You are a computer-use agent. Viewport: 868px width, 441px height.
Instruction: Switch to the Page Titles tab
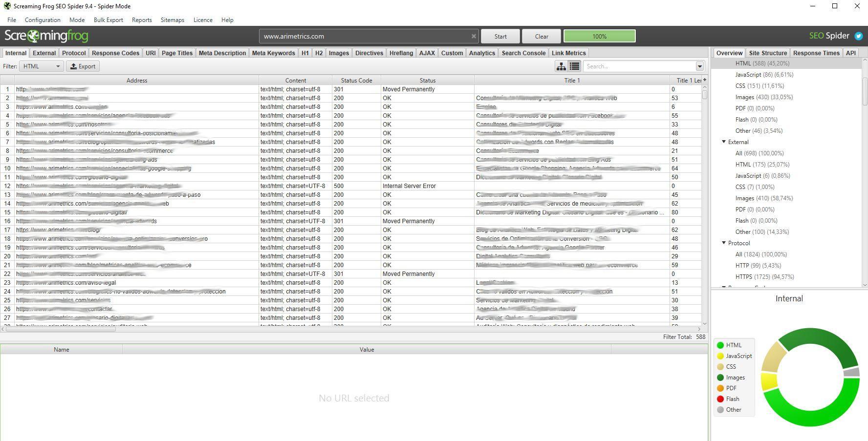pyautogui.click(x=177, y=53)
